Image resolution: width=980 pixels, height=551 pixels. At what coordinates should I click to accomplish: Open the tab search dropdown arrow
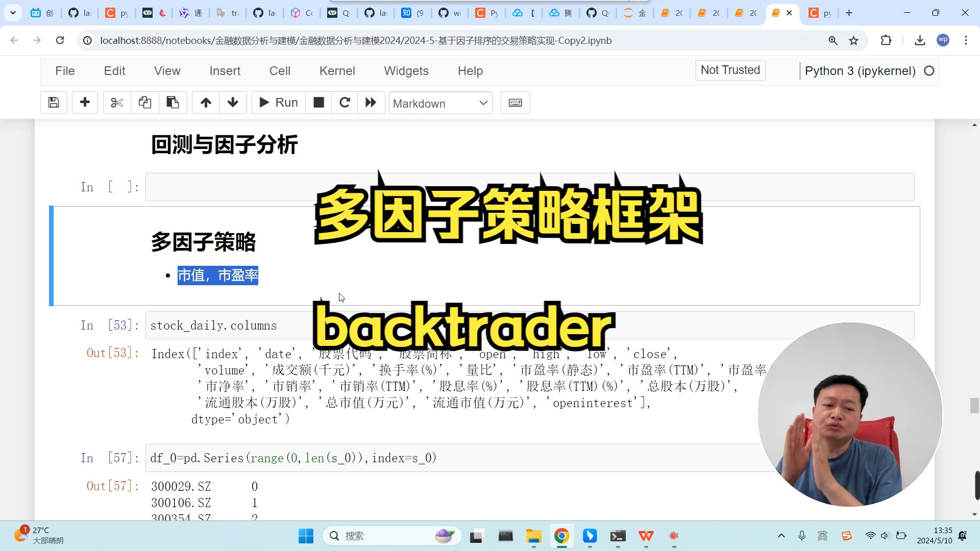(13, 13)
